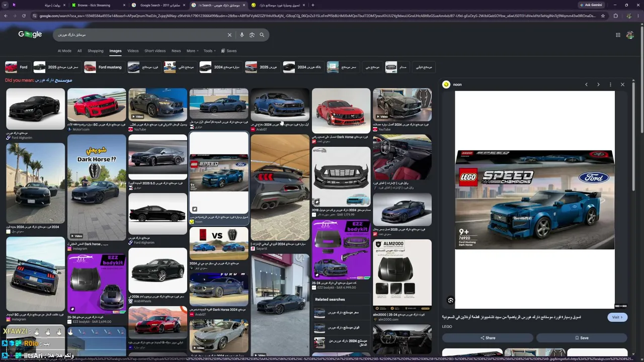The height and width of the screenshot is (362, 644).
Task: Click the magnifier search submit icon
Action: tap(262, 35)
